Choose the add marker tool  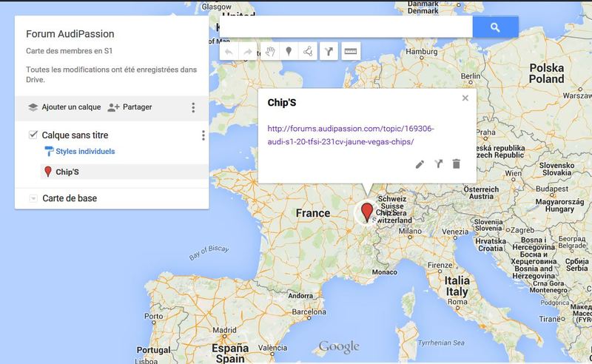coord(288,52)
